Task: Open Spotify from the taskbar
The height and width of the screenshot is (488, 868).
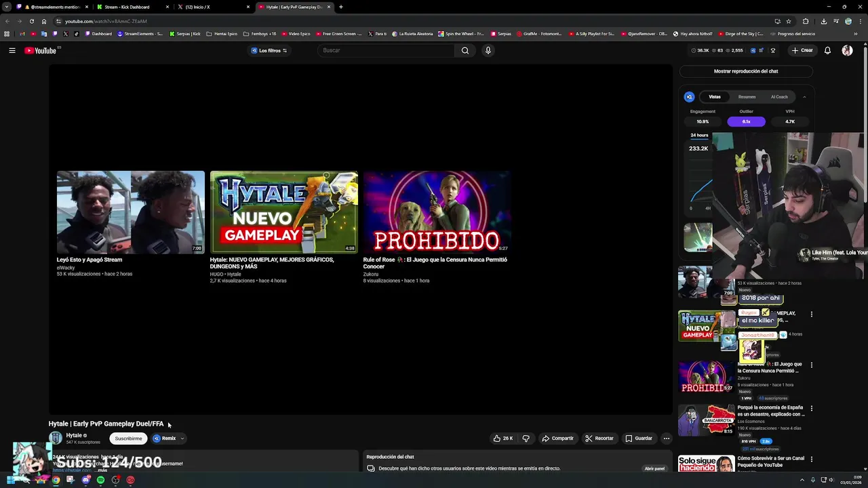Action: pos(100,480)
